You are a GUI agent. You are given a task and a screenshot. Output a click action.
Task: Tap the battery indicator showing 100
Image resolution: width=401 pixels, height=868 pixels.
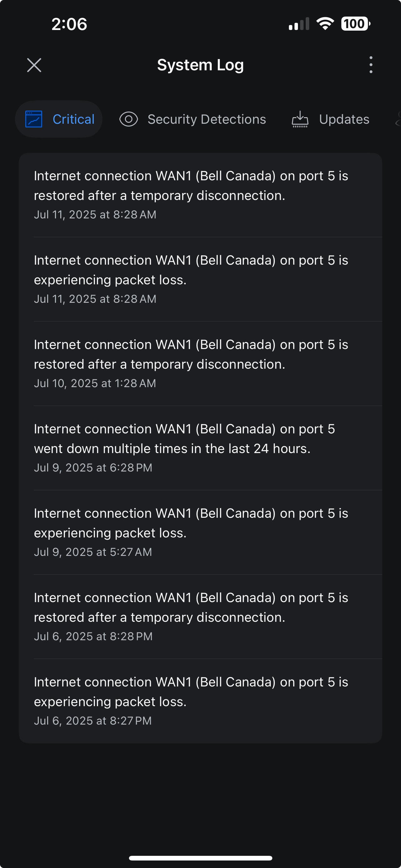point(355,24)
